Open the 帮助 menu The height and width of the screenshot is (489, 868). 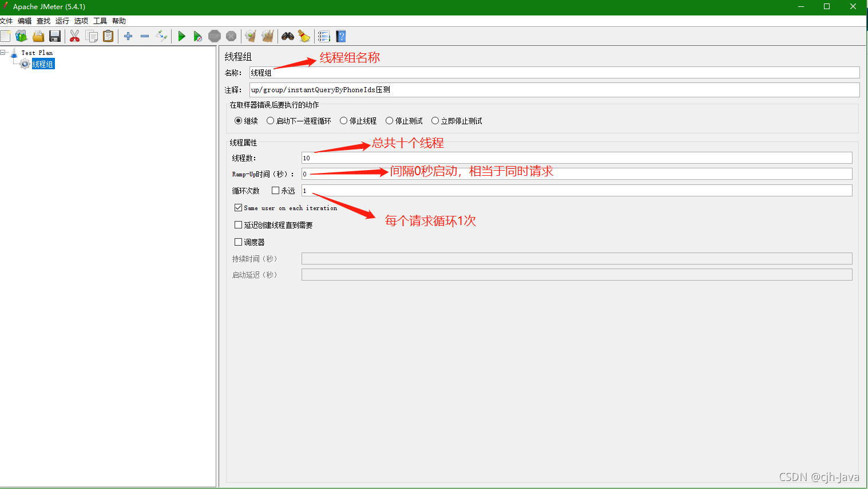119,21
